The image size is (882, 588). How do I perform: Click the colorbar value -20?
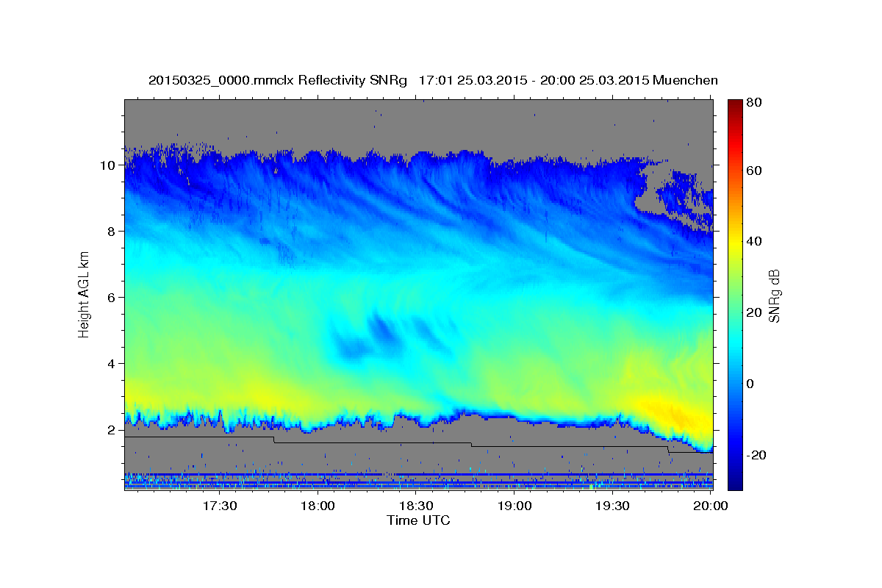[x=756, y=455]
